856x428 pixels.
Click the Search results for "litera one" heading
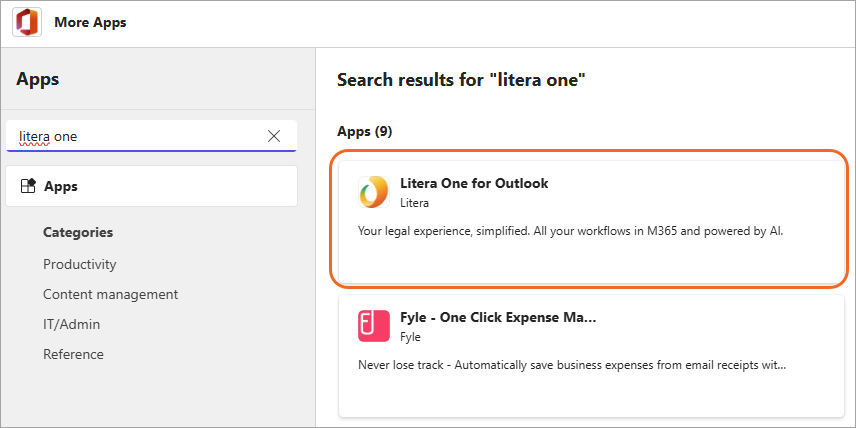461,80
